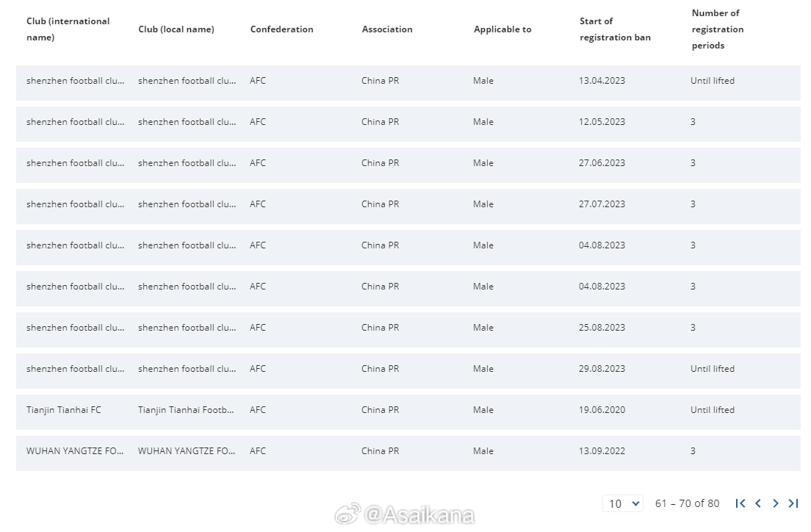Jump to the last page of results

[x=793, y=503]
